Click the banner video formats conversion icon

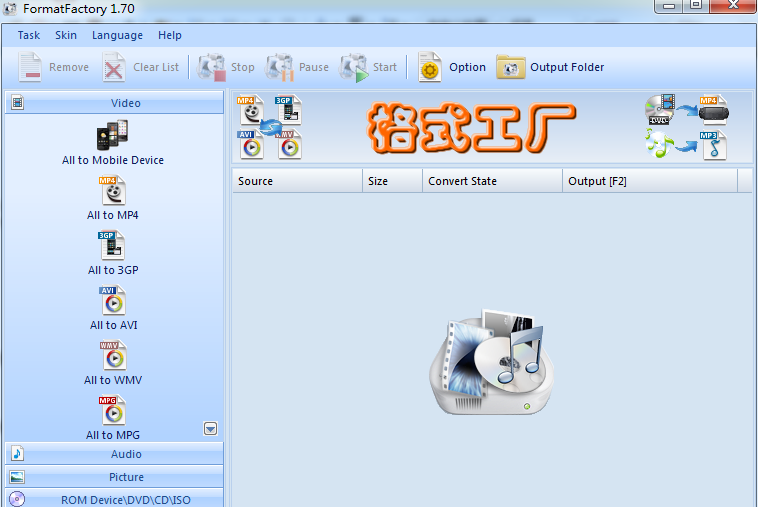point(269,127)
